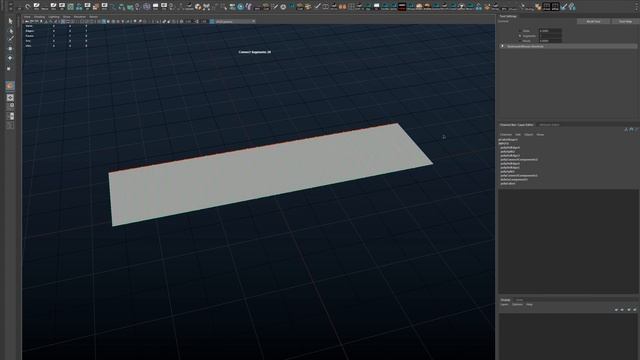Open the viewport Panels menu

pos(93,17)
